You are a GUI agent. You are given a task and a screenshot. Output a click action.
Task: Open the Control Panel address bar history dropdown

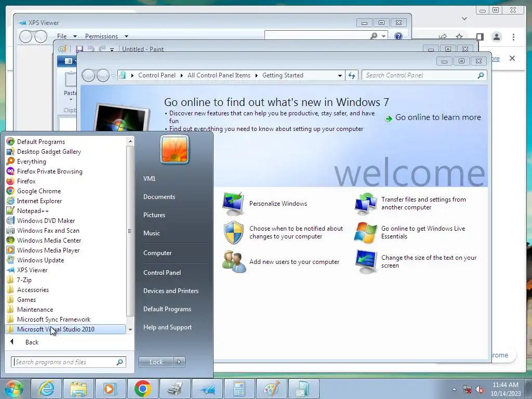340,76
